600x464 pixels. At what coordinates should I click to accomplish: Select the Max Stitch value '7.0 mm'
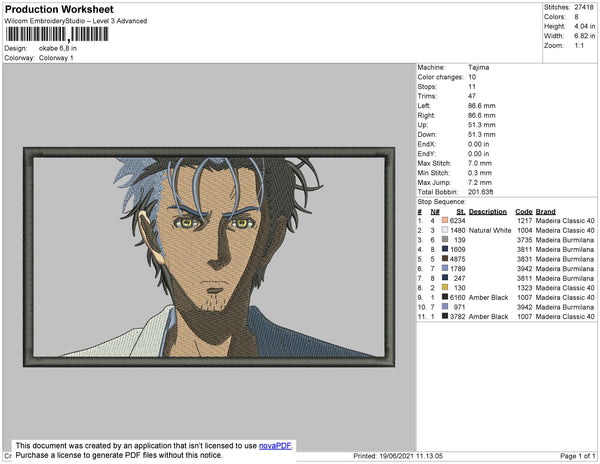click(x=480, y=163)
